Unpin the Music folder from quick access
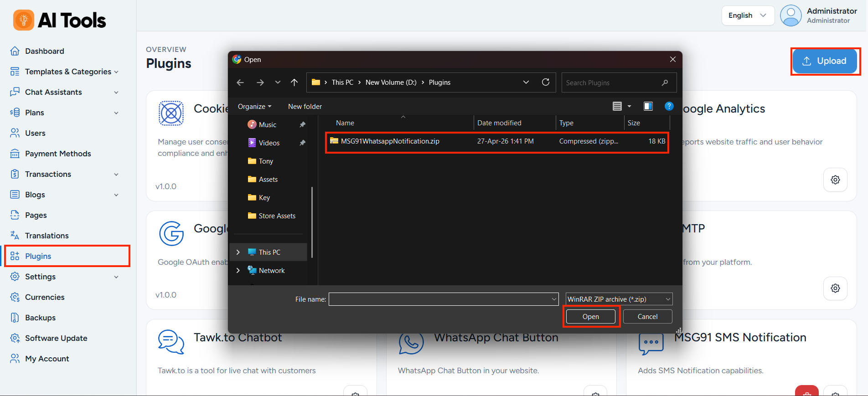Viewport: 868px width, 396px height. 302,124
